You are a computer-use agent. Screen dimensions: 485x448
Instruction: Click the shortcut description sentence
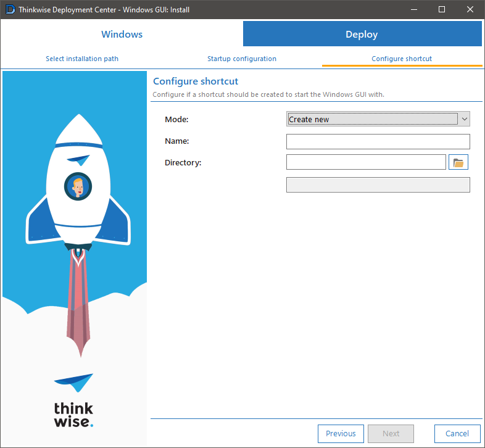coord(268,94)
